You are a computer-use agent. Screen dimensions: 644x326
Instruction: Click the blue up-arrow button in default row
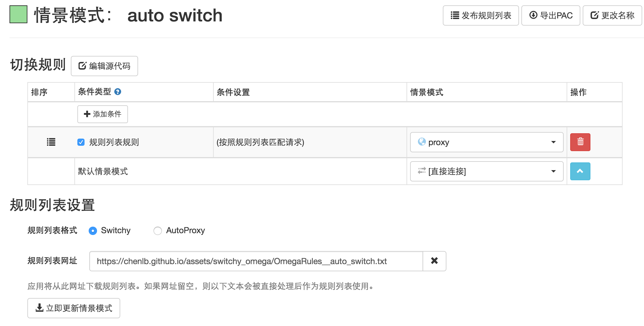tap(580, 171)
